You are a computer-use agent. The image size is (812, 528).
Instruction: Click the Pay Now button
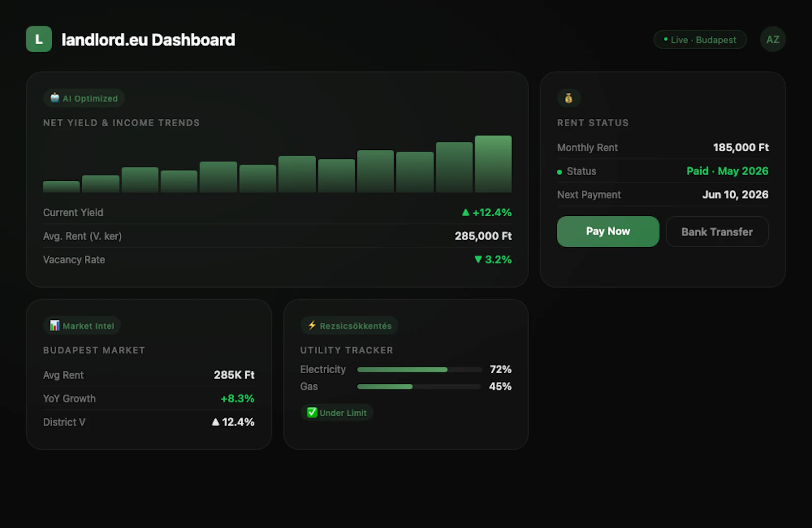608,232
